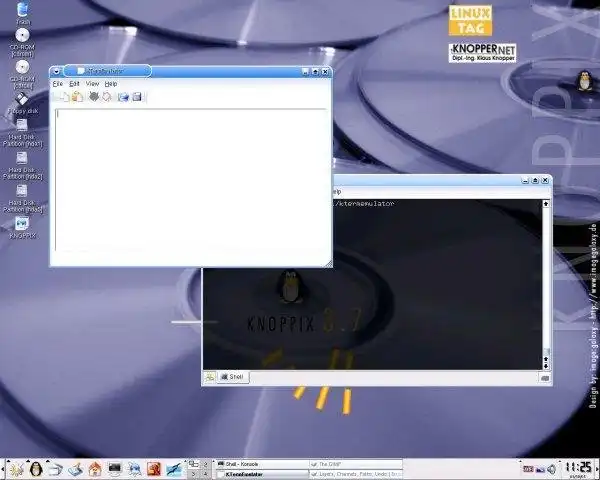The width and height of the screenshot is (600, 480).
Task: Switch to virtual desktop 1 pager
Action: tap(194, 464)
